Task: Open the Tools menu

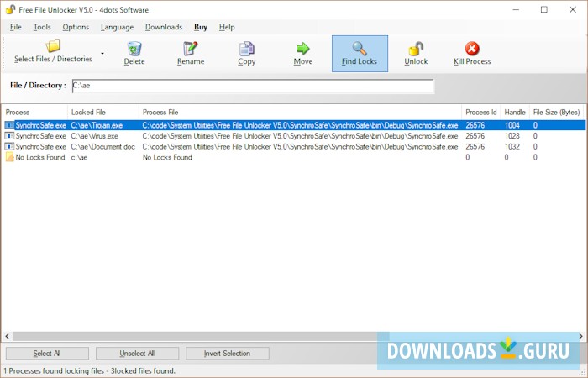Action: pos(42,27)
